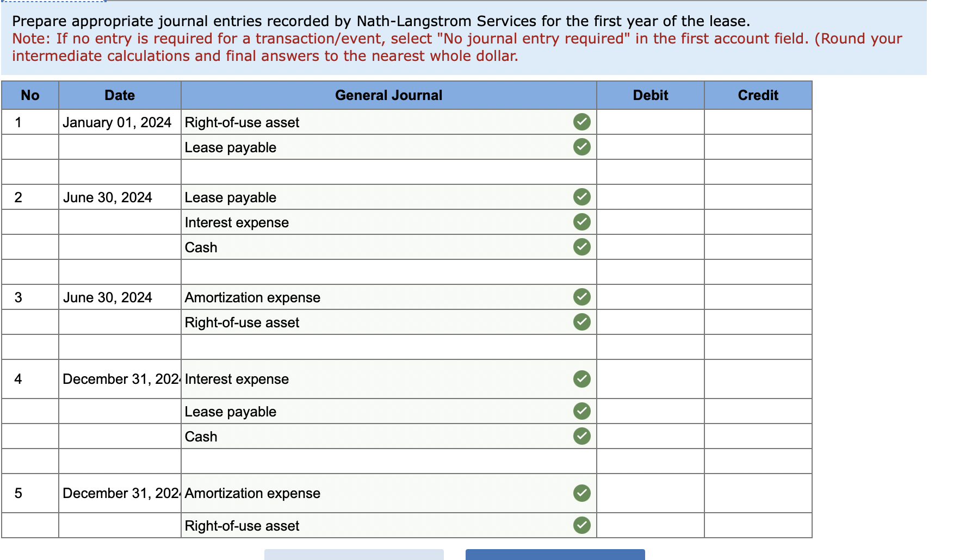The image size is (953, 560).
Task: Select credit cell for entry 3 Right-of-use asset
Action: 758,322
